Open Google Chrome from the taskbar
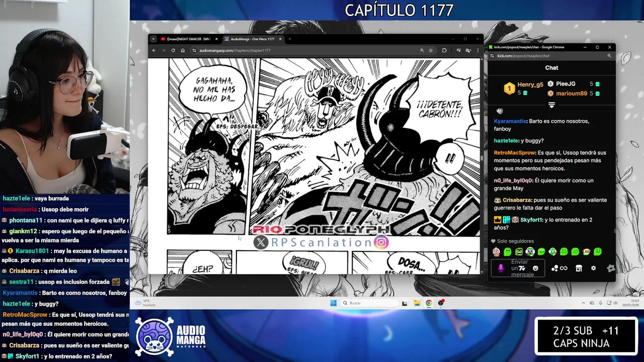644x362 pixels. pyautogui.click(x=429, y=303)
